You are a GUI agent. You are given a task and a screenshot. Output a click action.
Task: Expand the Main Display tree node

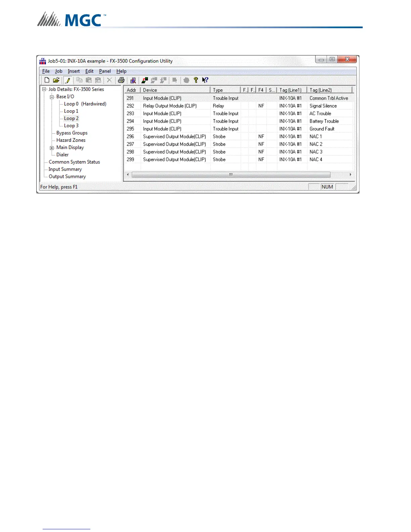52,148
